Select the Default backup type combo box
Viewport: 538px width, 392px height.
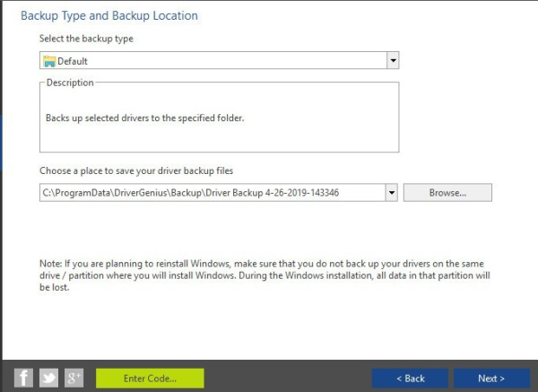tap(215, 61)
